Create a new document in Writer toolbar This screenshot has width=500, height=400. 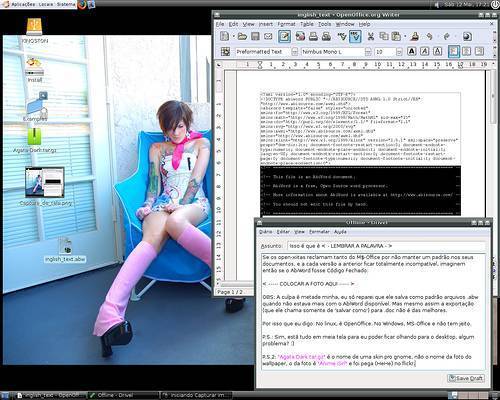click(225, 36)
